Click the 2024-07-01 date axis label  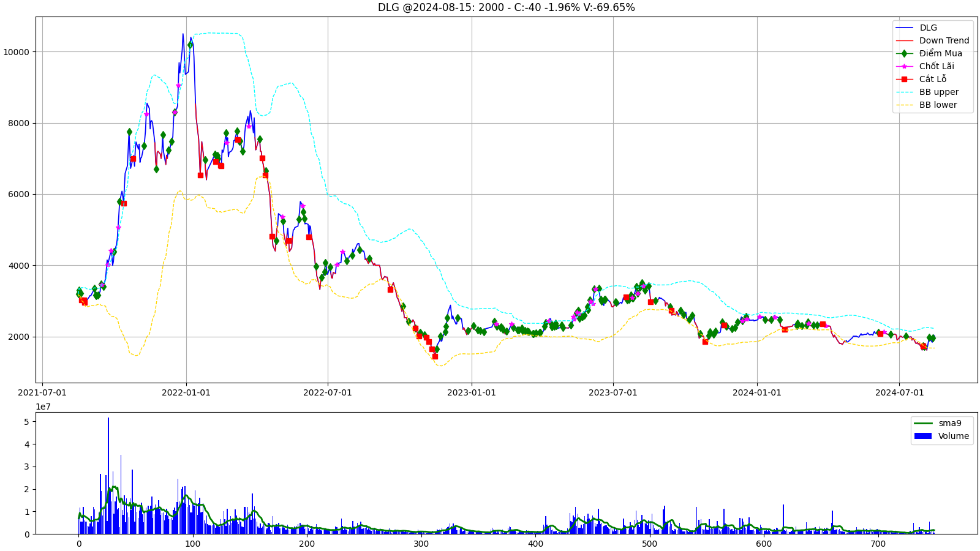tap(899, 392)
